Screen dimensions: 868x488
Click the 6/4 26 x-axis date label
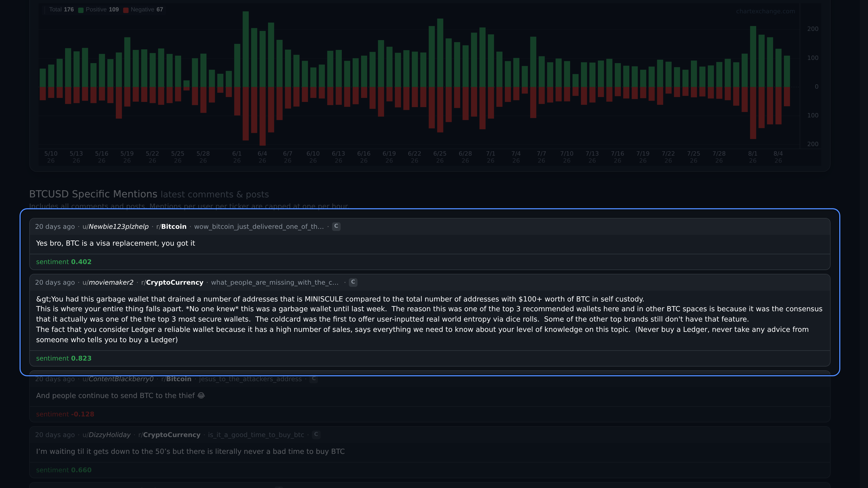[262, 157]
